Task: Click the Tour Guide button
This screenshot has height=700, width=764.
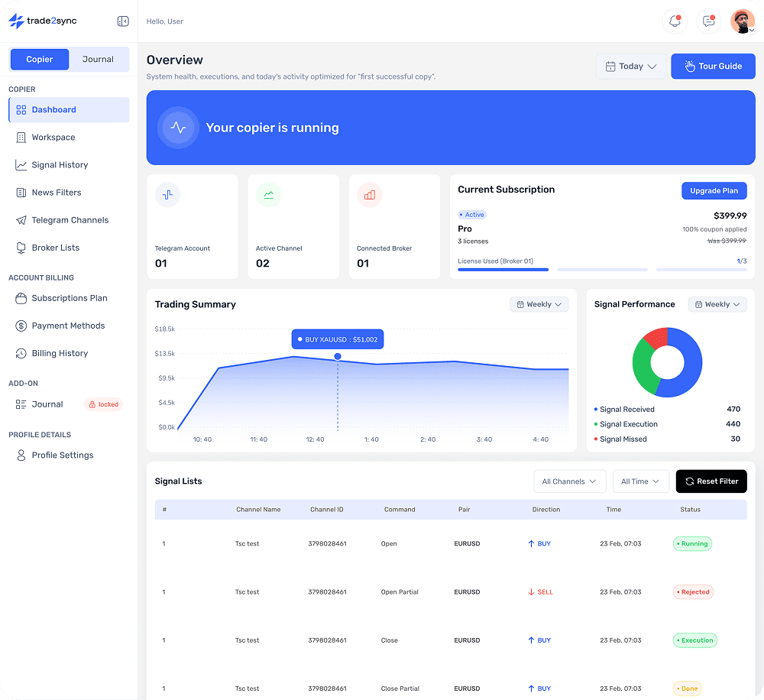Action: 713,66
